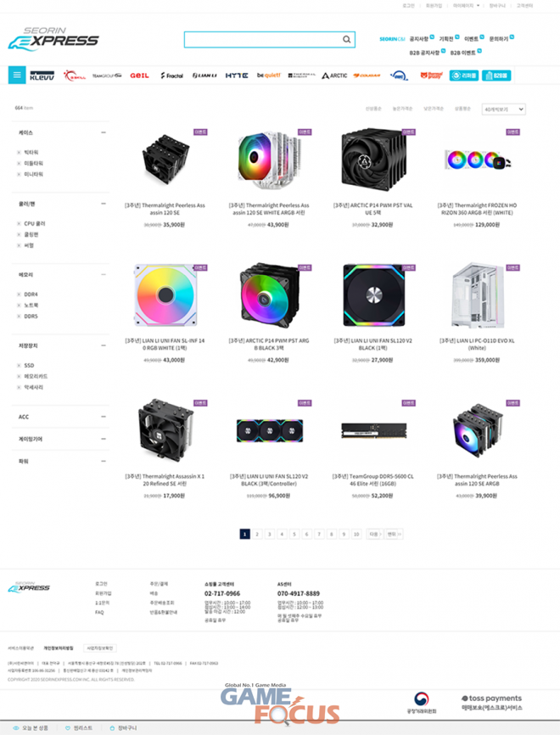Open the Fractal brand logo
Image resolution: width=560 pixels, height=735 pixels.
(172, 76)
